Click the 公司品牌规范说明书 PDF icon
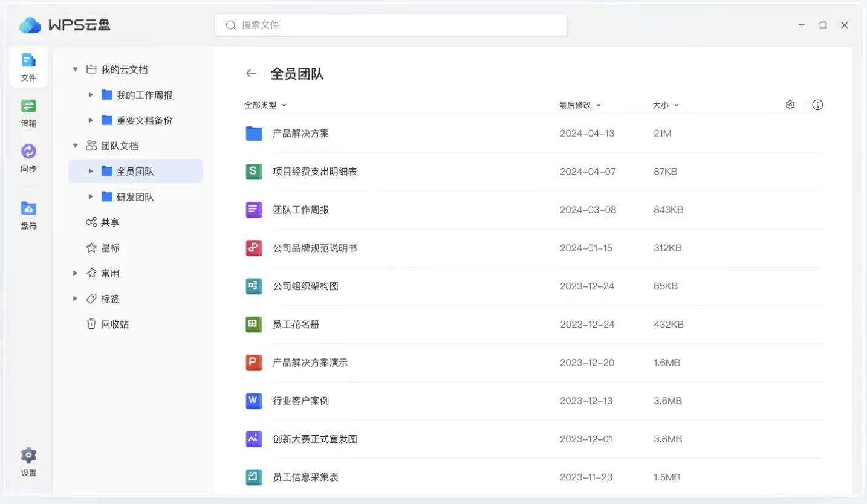Viewport: 867px width, 504px height. coord(253,248)
